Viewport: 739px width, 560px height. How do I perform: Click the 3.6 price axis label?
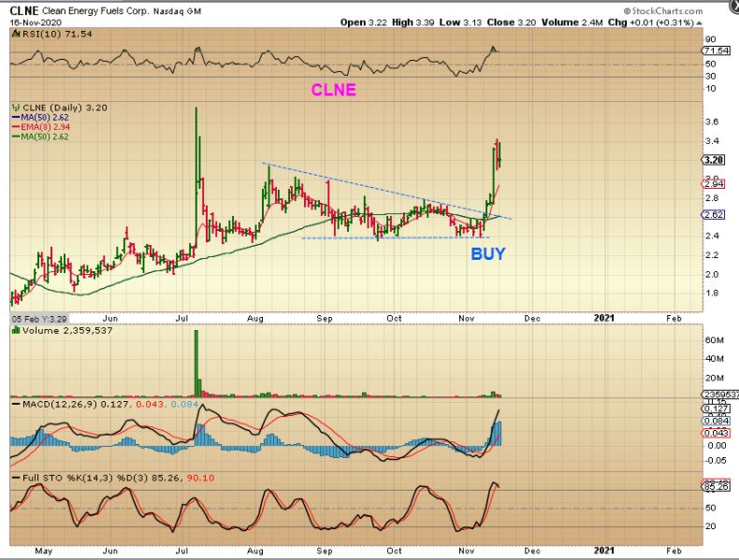click(x=712, y=122)
